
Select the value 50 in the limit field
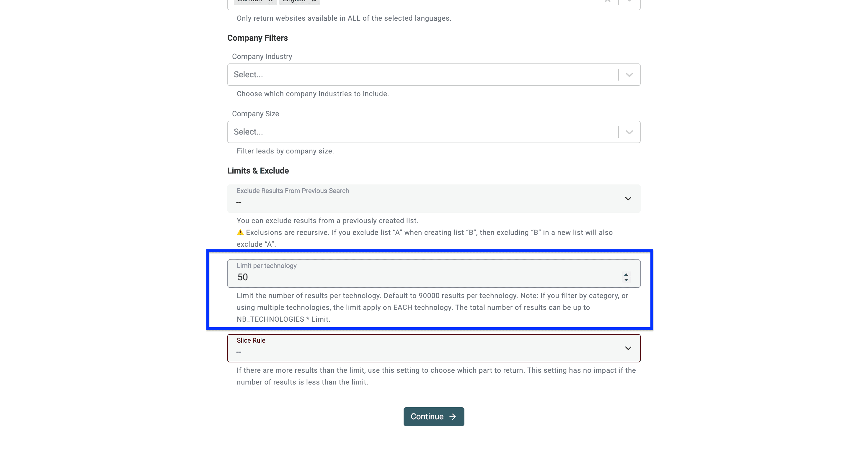[x=243, y=277]
